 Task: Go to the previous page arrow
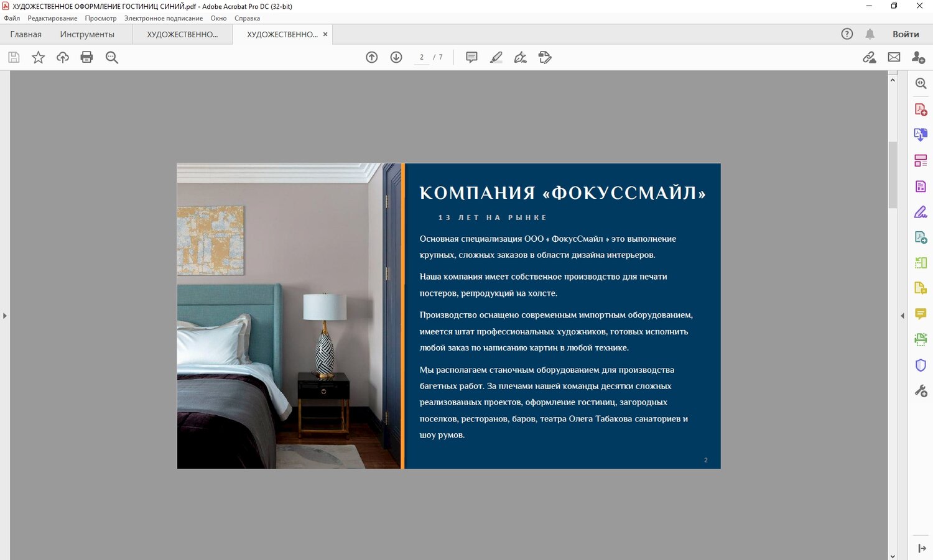point(371,57)
